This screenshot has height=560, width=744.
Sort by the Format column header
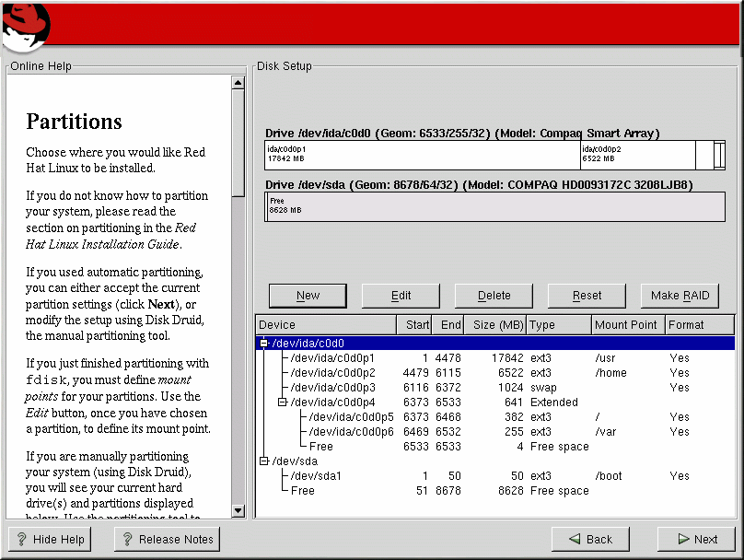700,324
